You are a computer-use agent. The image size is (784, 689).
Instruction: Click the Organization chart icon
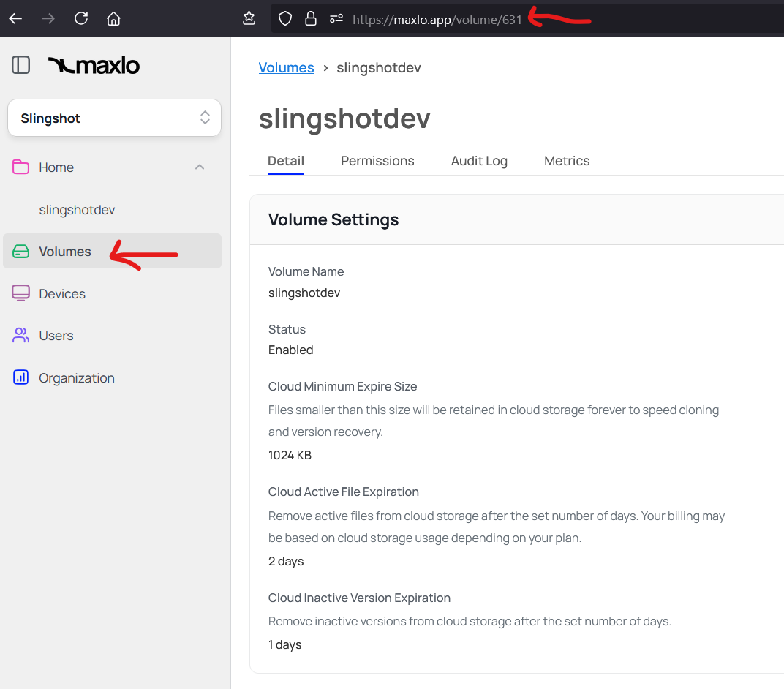coord(20,378)
